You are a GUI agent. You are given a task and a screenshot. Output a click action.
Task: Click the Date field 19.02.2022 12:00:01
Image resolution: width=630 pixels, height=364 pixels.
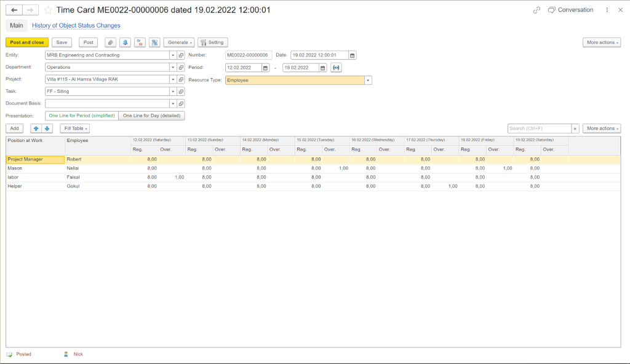pyautogui.click(x=319, y=55)
